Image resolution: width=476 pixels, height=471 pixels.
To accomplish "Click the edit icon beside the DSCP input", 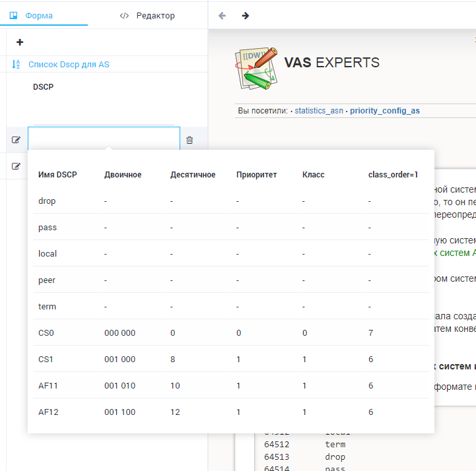I will [x=17, y=140].
